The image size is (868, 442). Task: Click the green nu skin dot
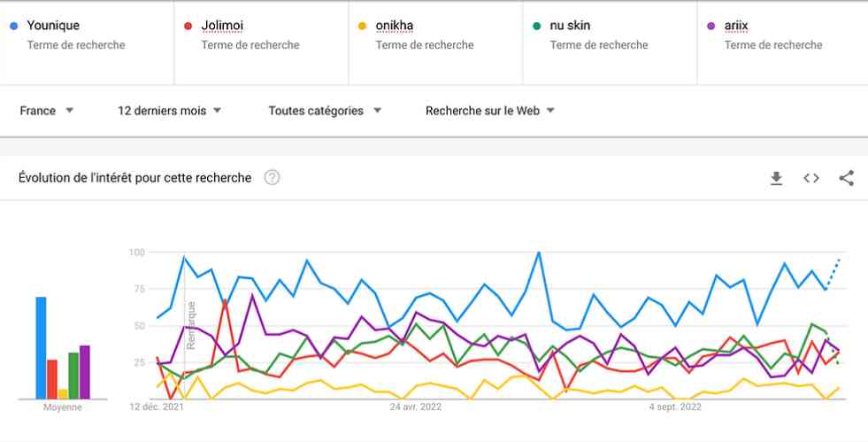pos(536,26)
